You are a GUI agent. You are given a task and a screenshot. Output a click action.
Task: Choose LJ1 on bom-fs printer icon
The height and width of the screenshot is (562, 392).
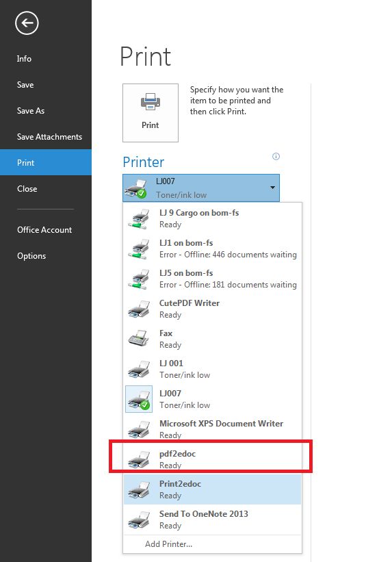[139, 248]
